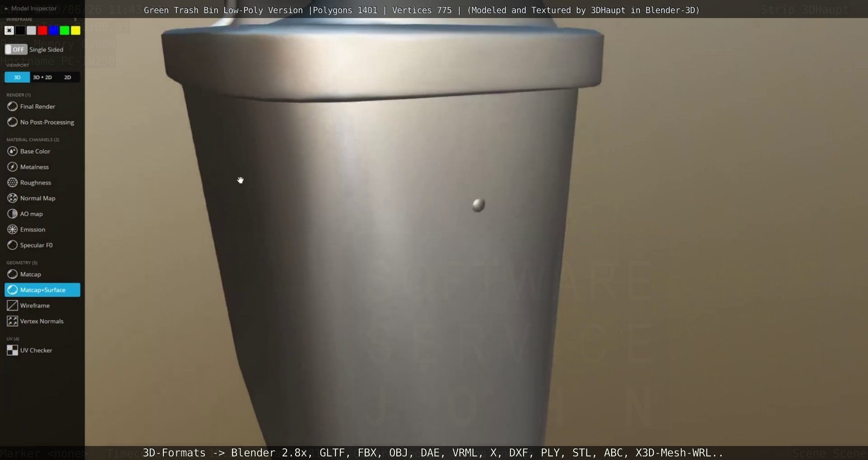The width and height of the screenshot is (868, 460).
Task: Click the VIEWPORT section heading
Action: (18, 65)
